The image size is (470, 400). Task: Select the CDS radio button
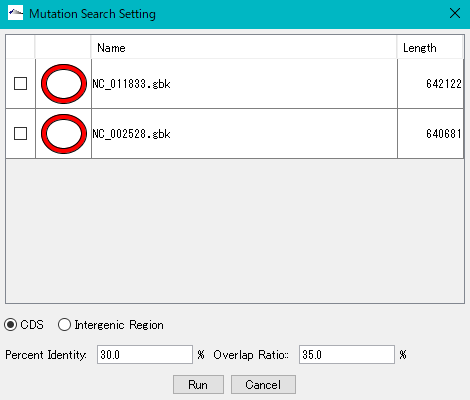tap(11, 325)
